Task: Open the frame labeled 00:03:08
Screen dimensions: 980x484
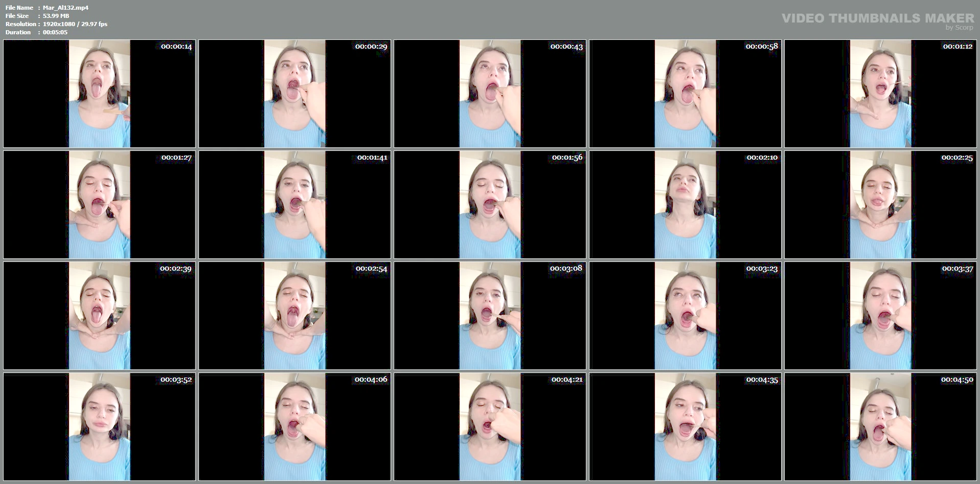Action: coord(490,316)
